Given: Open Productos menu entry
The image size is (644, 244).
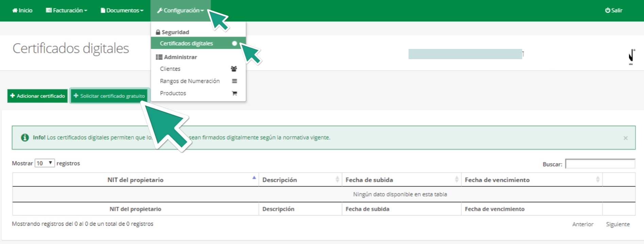Looking at the screenshot, I should tap(198, 93).
